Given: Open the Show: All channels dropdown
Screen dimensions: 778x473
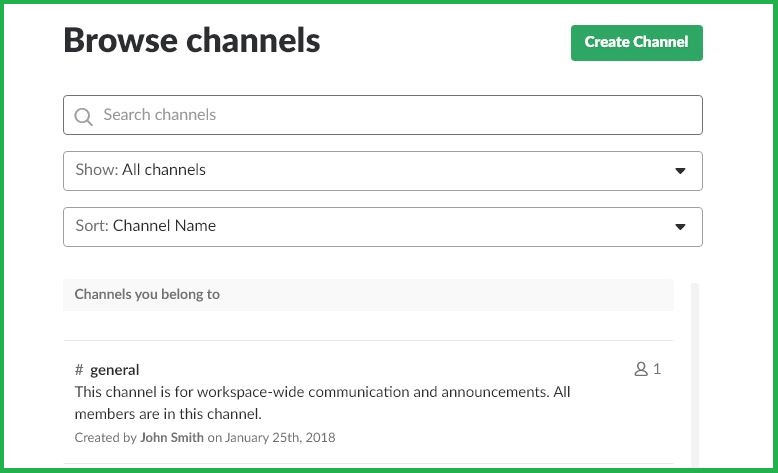Looking at the screenshot, I should coord(383,171).
